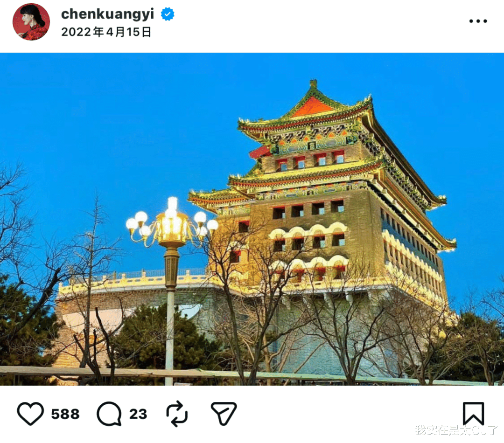Click the blue verified badge
The height and width of the screenshot is (443, 504).
168,14
